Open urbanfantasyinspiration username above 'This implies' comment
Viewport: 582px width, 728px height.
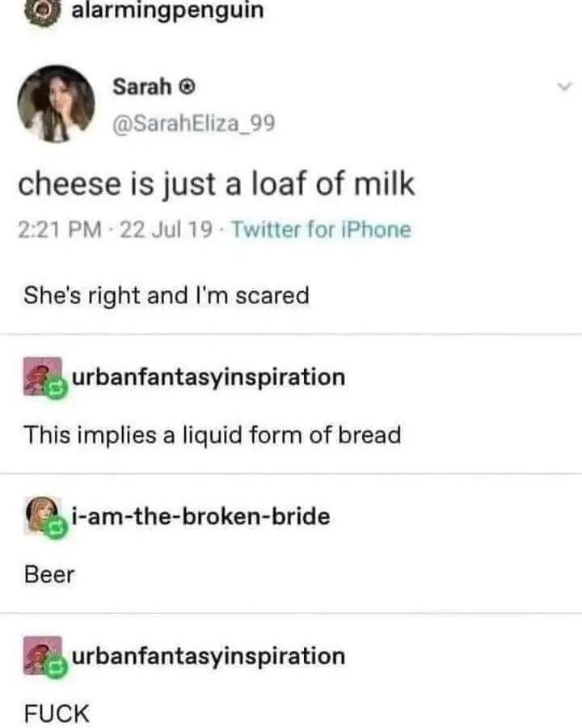pyautogui.click(x=209, y=377)
